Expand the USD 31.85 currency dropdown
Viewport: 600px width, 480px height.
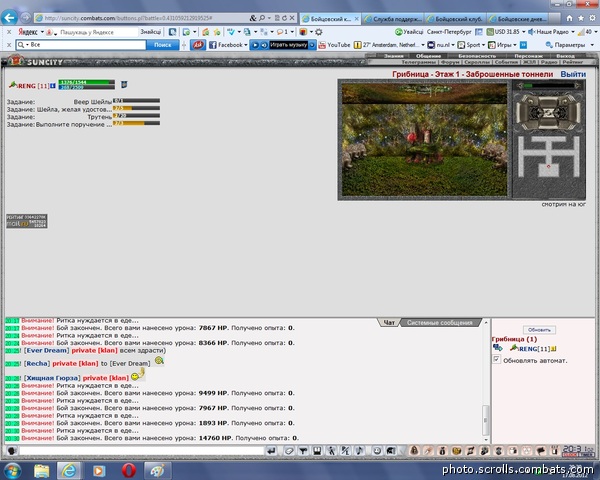[x=523, y=32]
